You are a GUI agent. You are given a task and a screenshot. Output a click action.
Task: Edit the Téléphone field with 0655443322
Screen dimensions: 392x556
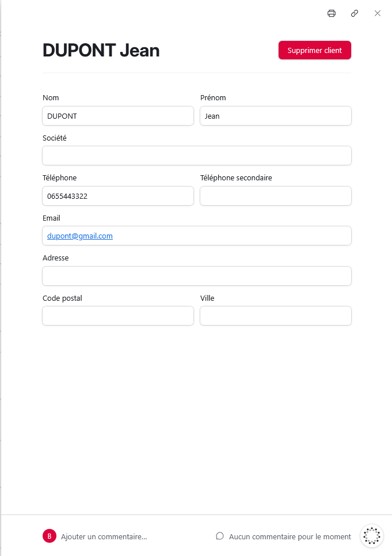118,196
